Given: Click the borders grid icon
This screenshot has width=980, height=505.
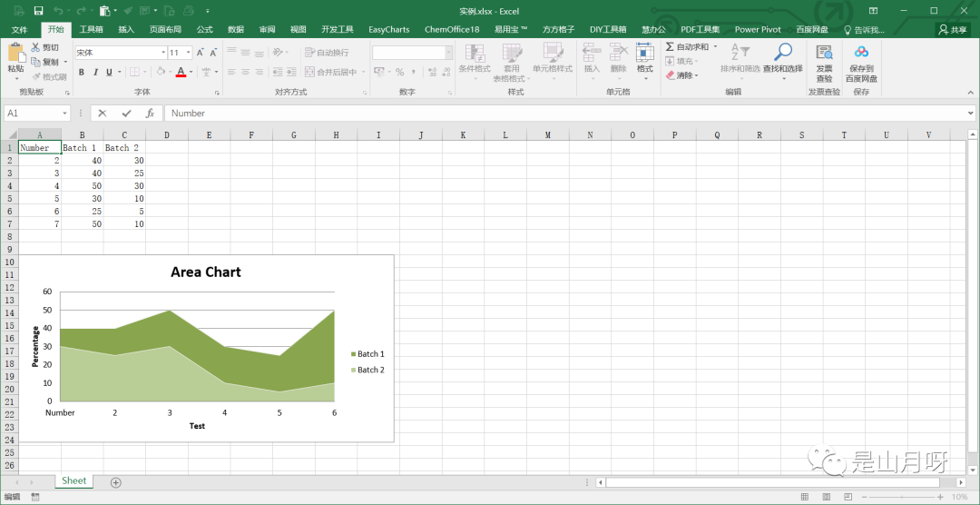Looking at the screenshot, I should tap(134, 72).
